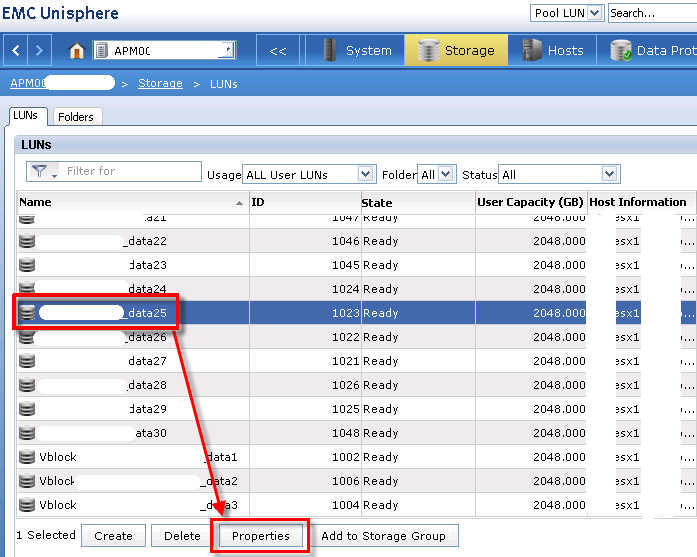The image size is (697, 557).
Task: Sort by User Capacity (GB) column header
Action: [531, 202]
